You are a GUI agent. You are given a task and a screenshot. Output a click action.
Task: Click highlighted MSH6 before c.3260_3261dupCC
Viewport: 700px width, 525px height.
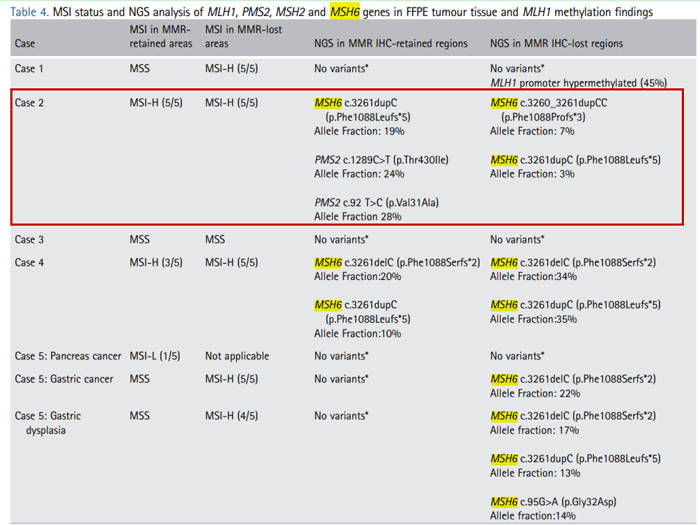point(505,103)
